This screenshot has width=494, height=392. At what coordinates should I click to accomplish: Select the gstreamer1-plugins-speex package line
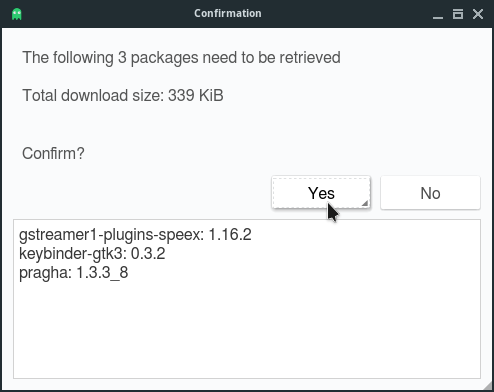[x=135, y=235]
